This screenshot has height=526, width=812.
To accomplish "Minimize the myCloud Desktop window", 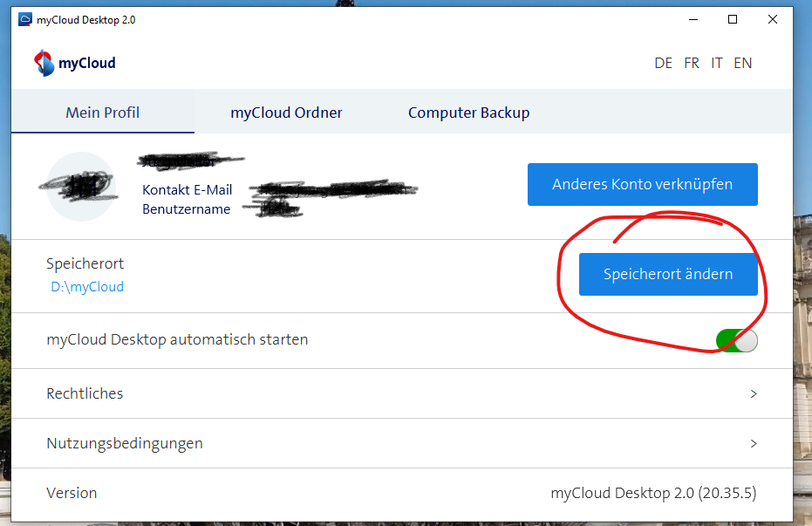I will (x=693, y=19).
